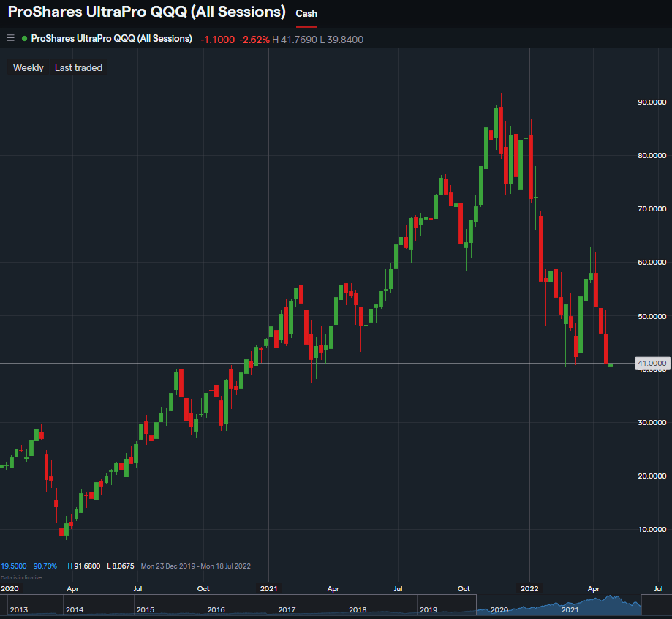Click the right edge handle of navigator range
This screenshot has width=672, height=619.
click(641, 604)
